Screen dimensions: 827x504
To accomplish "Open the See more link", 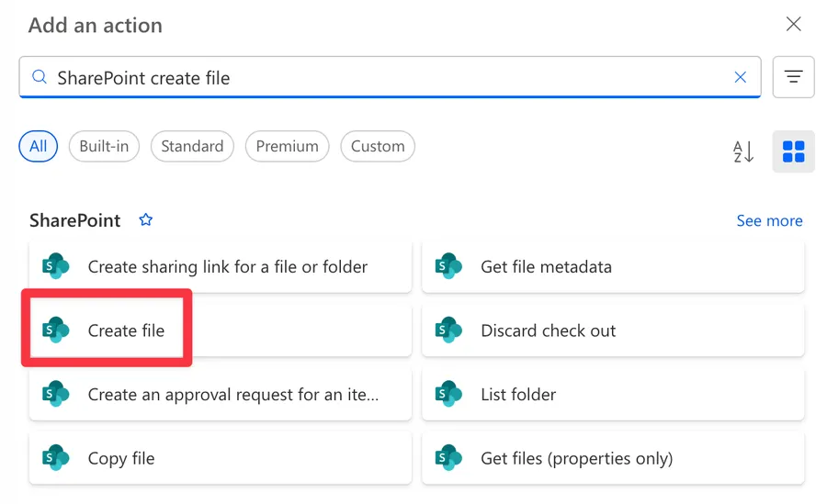I will tap(769, 221).
